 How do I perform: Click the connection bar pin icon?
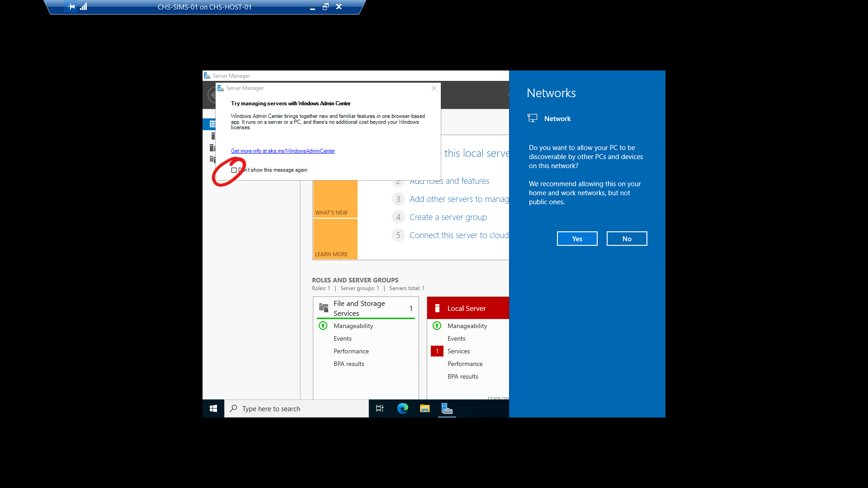click(71, 7)
